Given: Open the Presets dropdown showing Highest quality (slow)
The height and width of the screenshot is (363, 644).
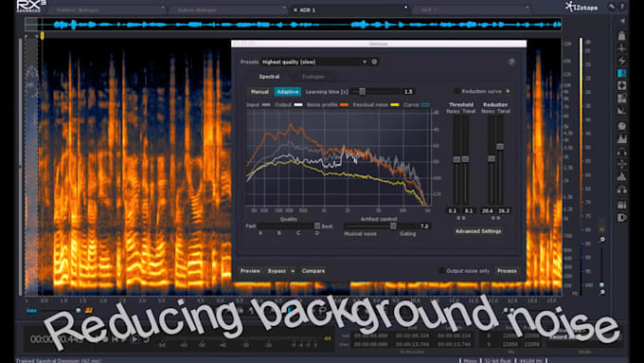Looking at the screenshot, I should 314,62.
